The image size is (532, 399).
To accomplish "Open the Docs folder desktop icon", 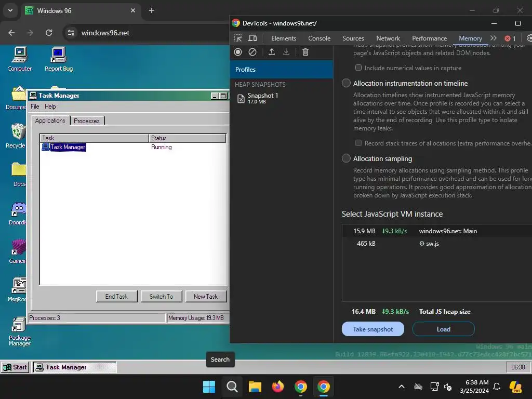I will (19, 175).
